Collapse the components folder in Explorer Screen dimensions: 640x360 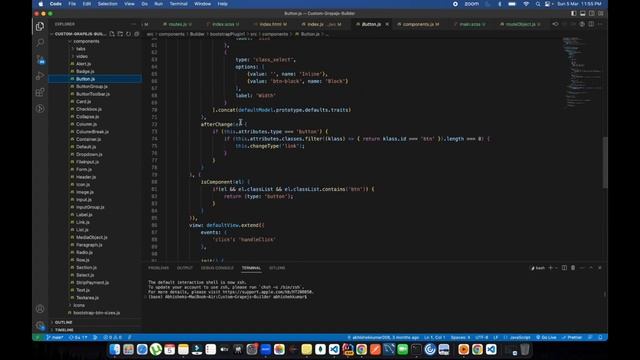coord(86,41)
